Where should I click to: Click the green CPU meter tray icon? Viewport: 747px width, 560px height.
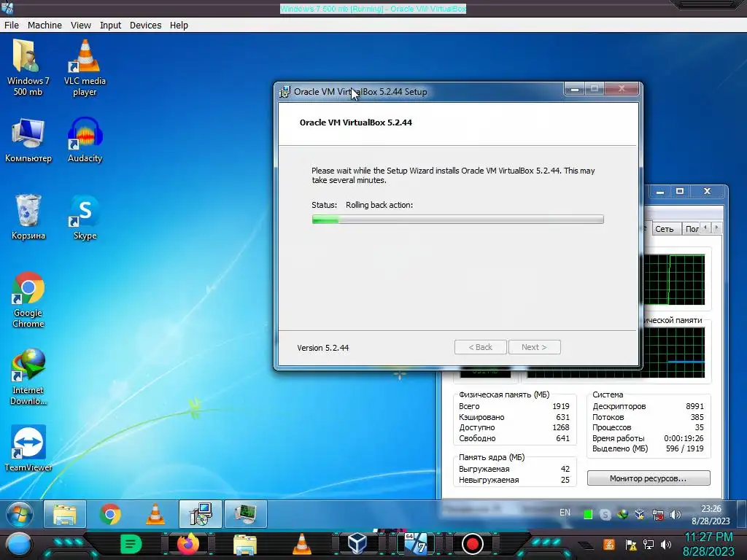[588, 514]
